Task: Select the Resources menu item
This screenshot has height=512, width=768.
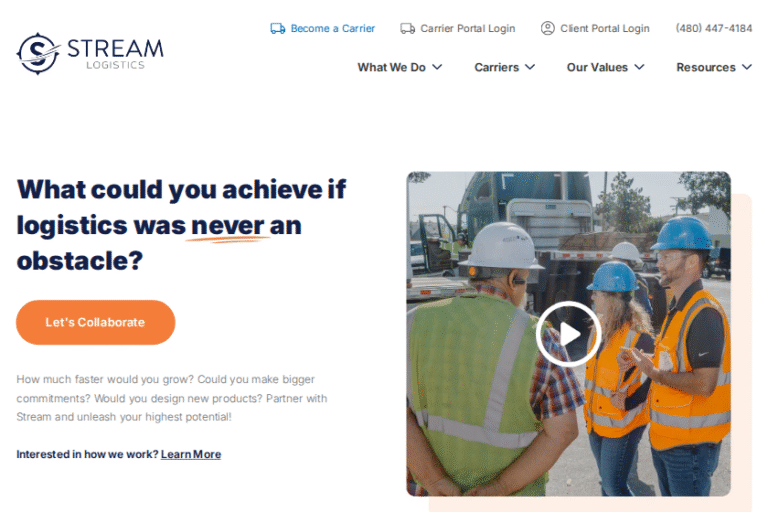Action: click(x=706, y=67)
